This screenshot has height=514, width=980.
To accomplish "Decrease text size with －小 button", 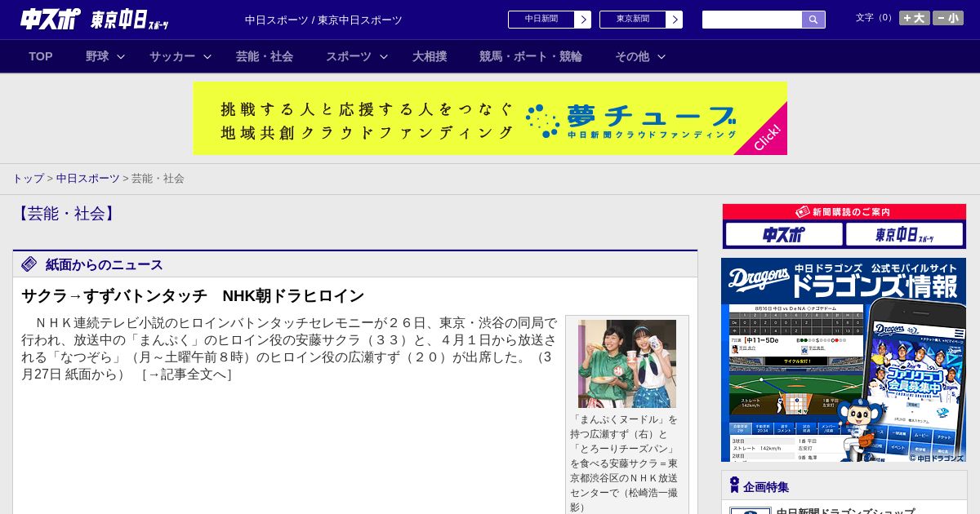I will click(948, 18).
